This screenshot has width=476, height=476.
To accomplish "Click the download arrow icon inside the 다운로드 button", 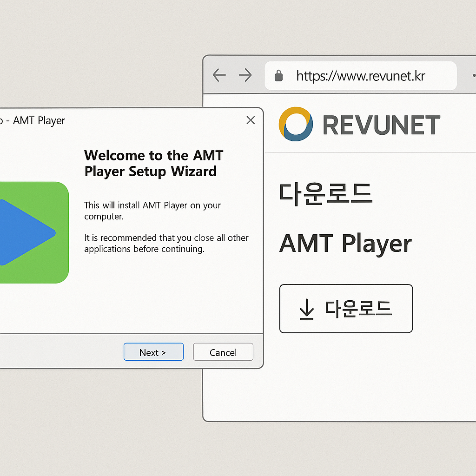I will 306,309.
